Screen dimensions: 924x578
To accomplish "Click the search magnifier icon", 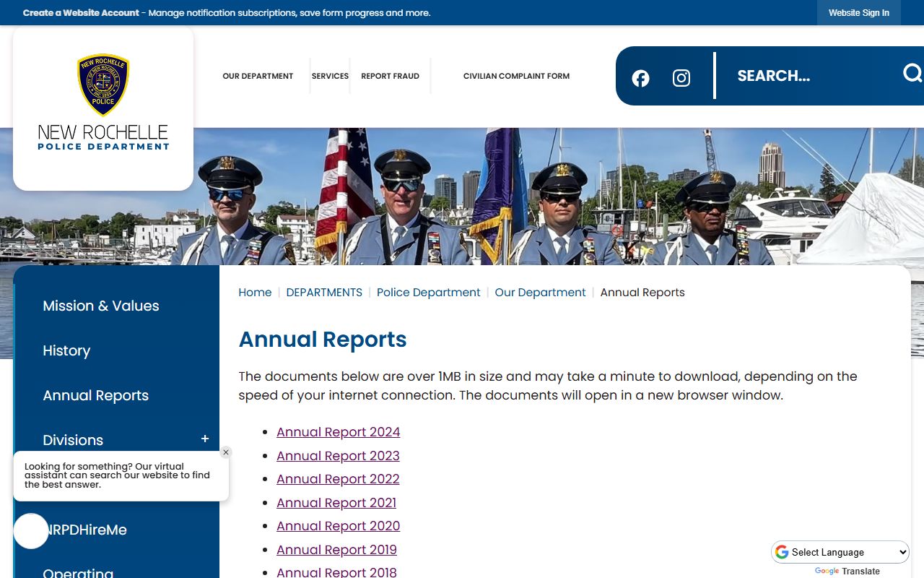I will [912, 73].
